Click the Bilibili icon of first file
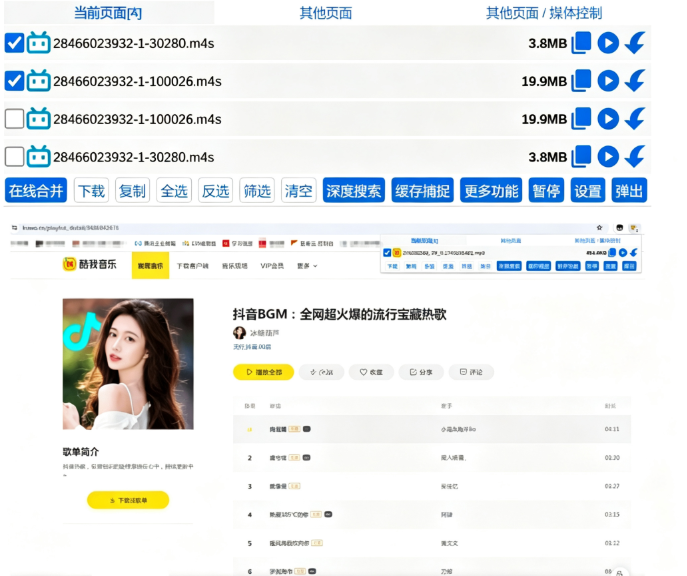687x576 pixels. pos(39,43)
